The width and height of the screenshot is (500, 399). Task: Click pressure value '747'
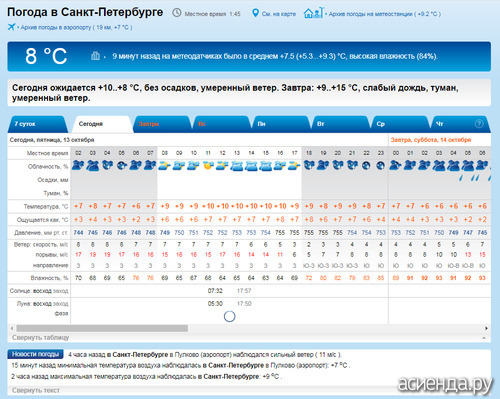click(468, 232)
